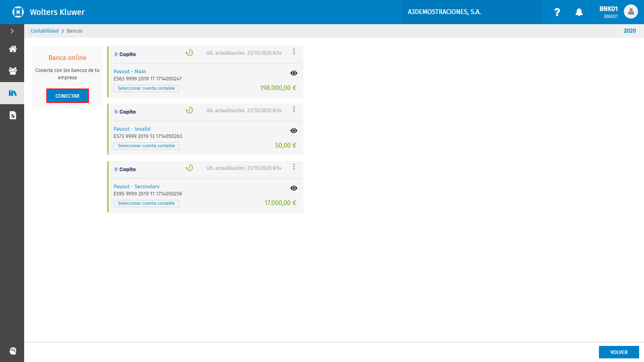Click IBAN ES73 9999 2019 13 1714050263
644x362 pixels.
click(148, 136)
